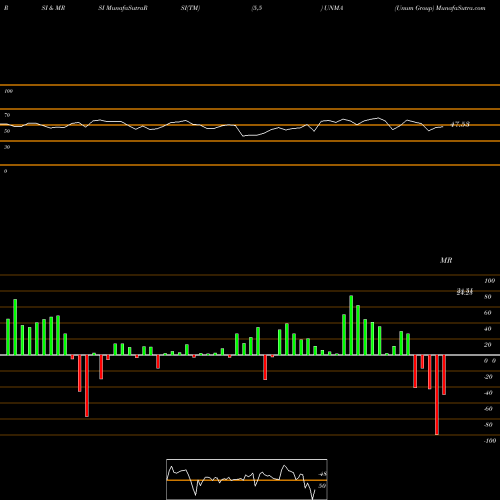The height and width of the screenshot is (500, 500).
Task: Click the '50' label in the mini chart
Action: 322,486
